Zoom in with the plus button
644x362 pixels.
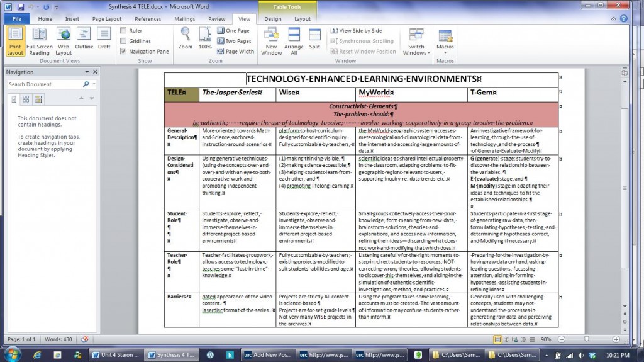[x=616, y=339]
